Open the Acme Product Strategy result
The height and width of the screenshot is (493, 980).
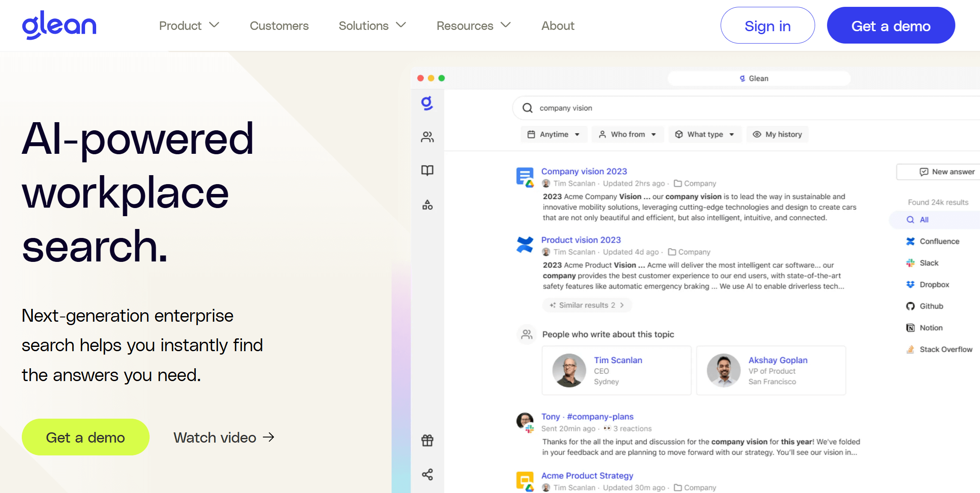587,475
